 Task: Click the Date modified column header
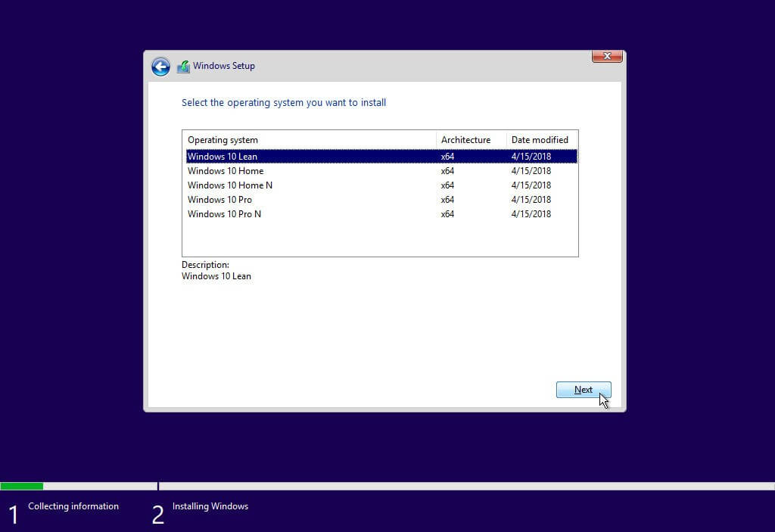pyautogui.click(x=542, y=140)
